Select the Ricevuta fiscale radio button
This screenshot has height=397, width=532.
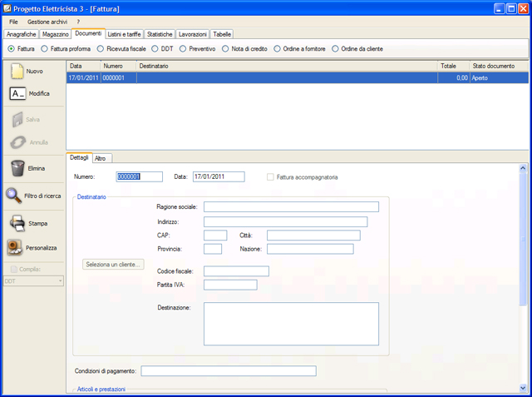[101, 49]
